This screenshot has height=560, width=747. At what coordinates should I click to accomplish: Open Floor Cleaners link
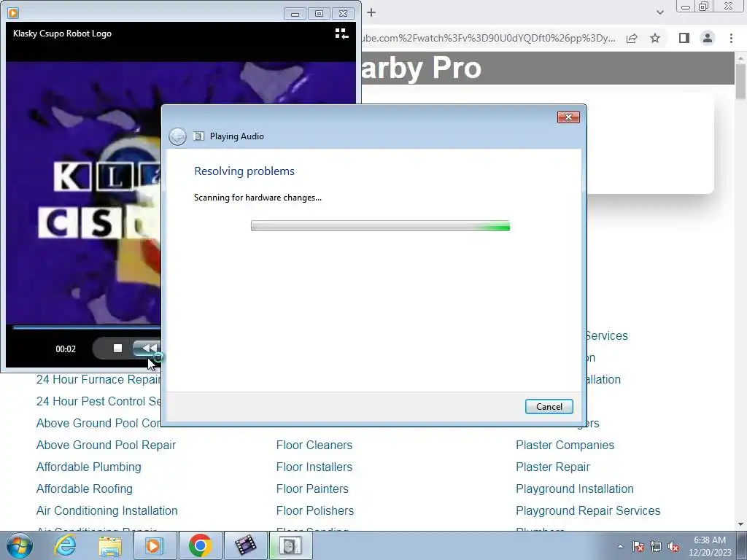(x=314, y=446)
